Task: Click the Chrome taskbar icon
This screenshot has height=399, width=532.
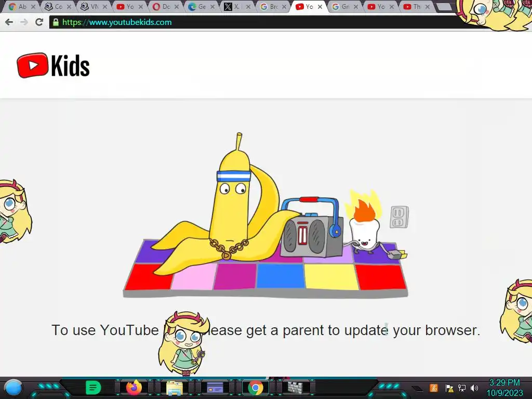Action: pos(256,388)
